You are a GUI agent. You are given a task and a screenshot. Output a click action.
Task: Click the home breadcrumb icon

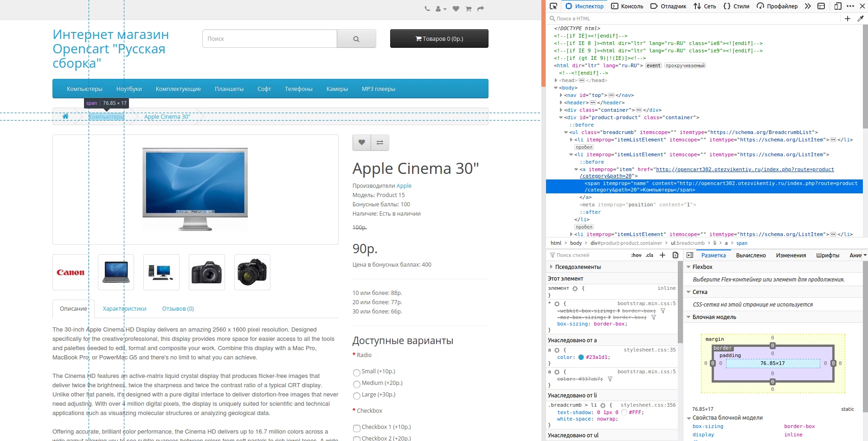(65, 116)
